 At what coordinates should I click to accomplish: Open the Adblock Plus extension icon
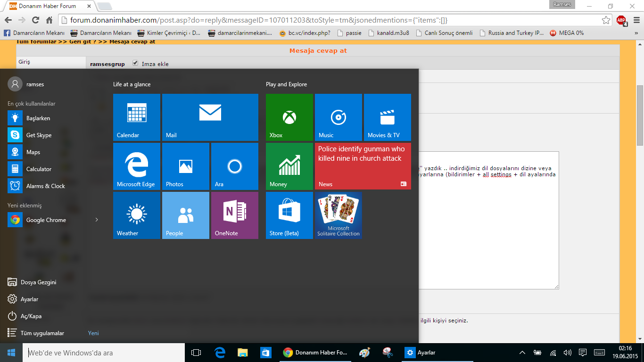point(622,20)
